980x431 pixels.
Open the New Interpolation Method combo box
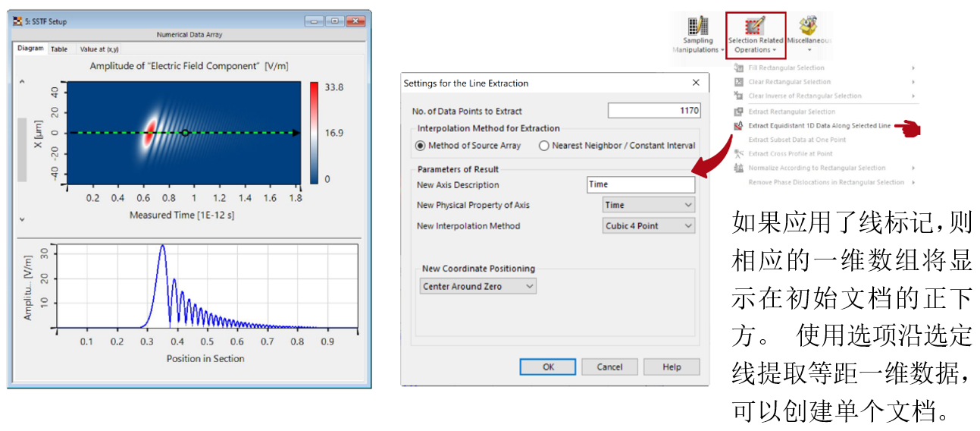coord(649,226)
